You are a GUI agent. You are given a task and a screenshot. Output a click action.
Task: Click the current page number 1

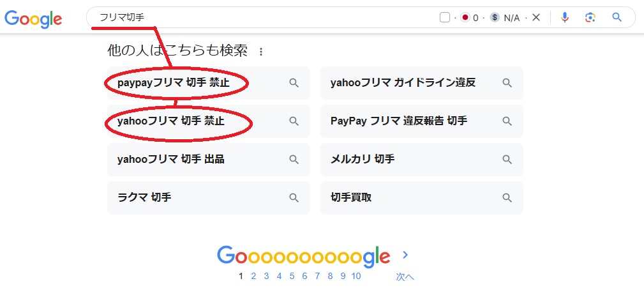[x=241, y=276]
